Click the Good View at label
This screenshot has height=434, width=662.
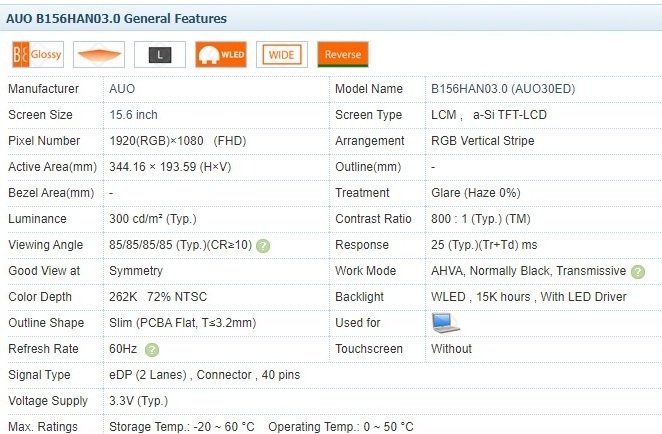tap(44, 271)
